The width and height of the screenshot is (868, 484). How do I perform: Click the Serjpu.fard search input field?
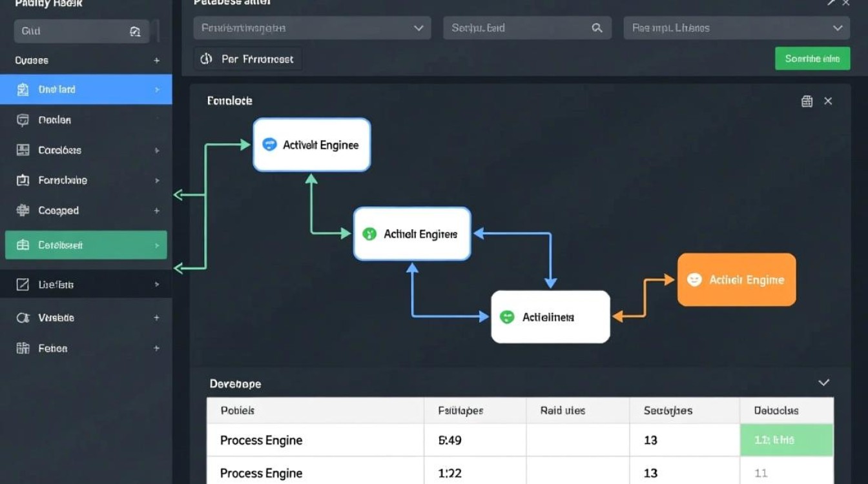pyautogui.click(x=517, y=28)
